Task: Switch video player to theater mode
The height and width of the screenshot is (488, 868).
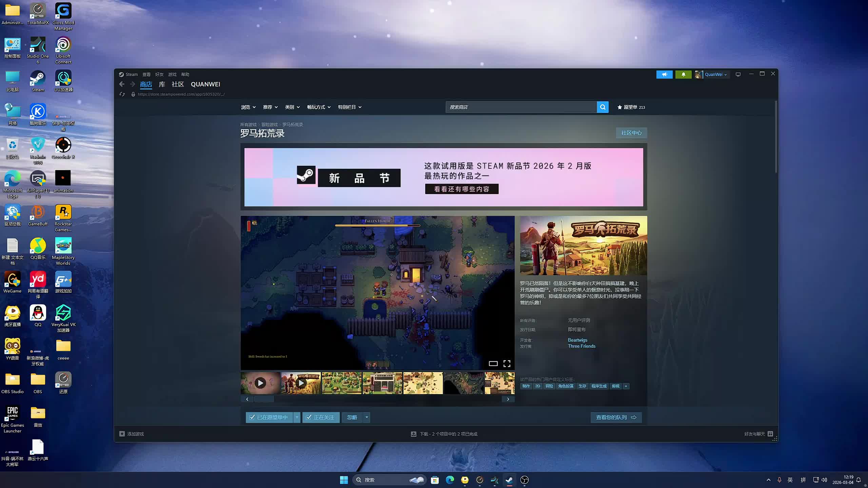Action: (493, 364)
